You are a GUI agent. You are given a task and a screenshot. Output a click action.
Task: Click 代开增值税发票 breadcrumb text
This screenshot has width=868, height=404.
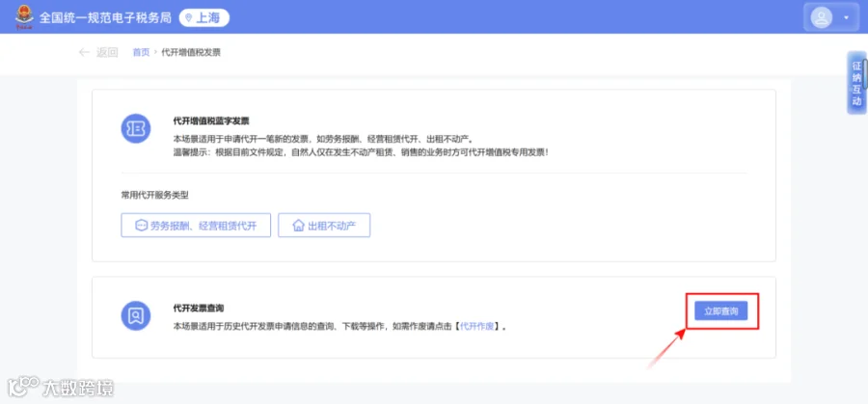click(191, 53)
